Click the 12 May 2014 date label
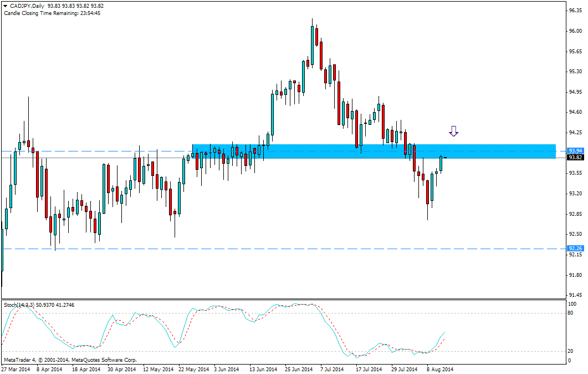This screenshot has height=374, width=588. pyautogui.click(x=158, y=369)
